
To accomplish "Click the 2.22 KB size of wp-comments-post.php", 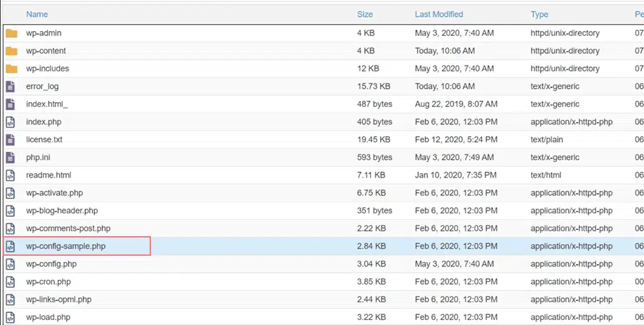I will click(x=371, y=228).
